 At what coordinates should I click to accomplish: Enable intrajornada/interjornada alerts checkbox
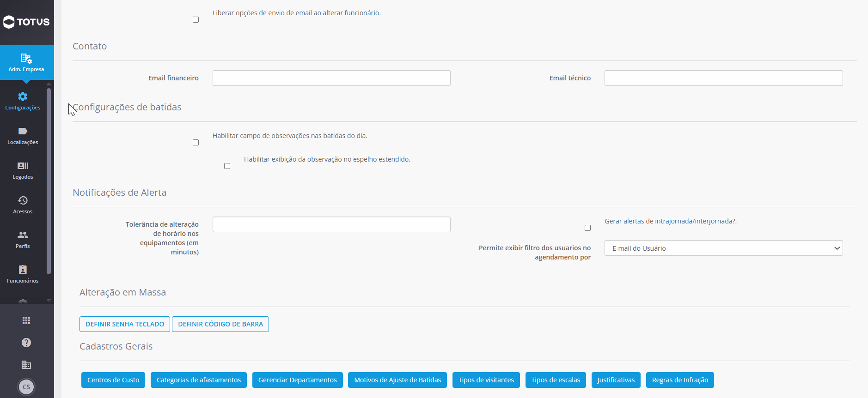588,228
